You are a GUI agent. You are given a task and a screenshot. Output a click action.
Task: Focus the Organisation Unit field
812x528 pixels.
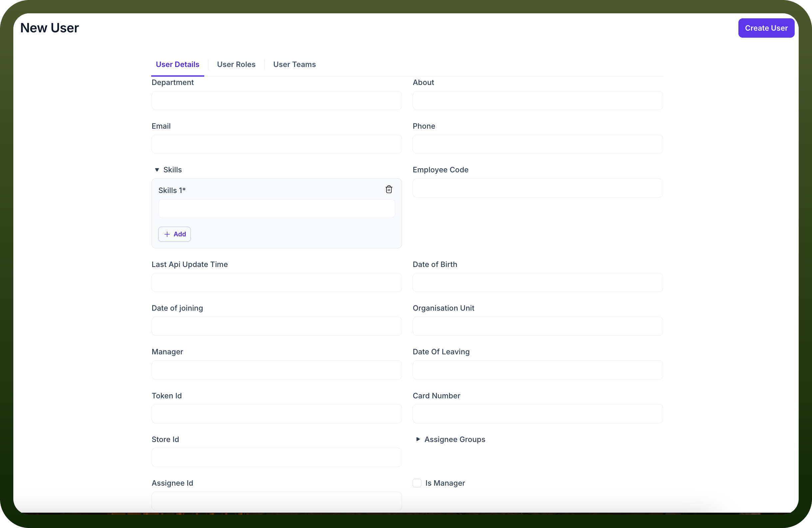coord(538,326)
